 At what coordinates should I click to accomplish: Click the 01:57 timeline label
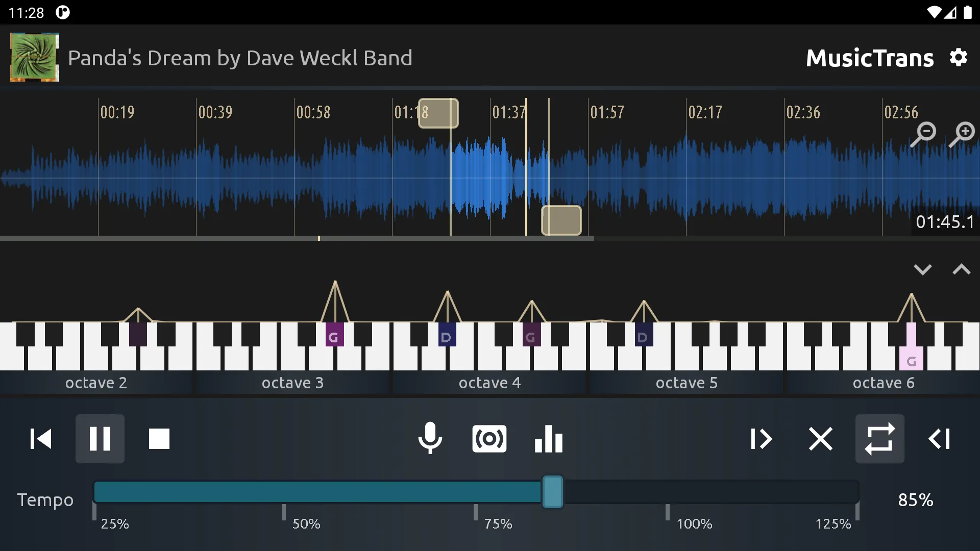tap(607, 112)
